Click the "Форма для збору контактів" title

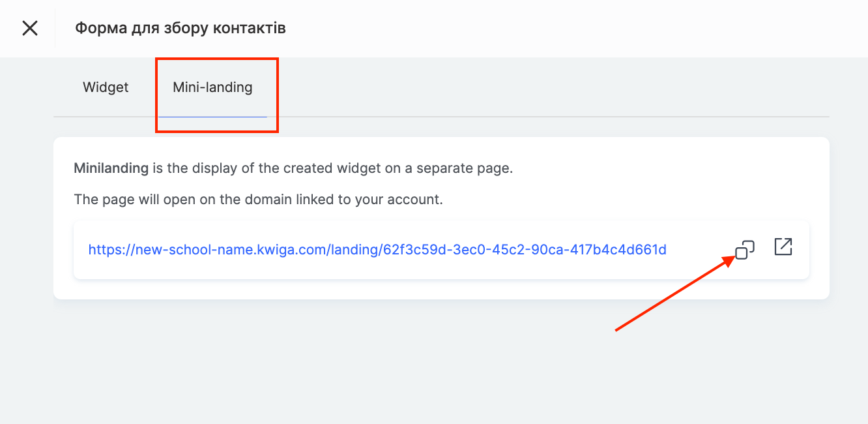pos(180,28)
